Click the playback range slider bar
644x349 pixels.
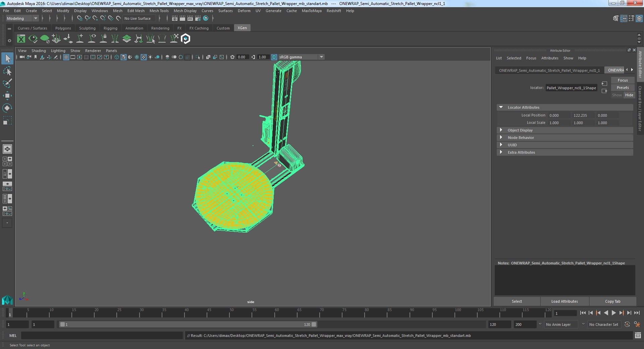coord(188,325)
